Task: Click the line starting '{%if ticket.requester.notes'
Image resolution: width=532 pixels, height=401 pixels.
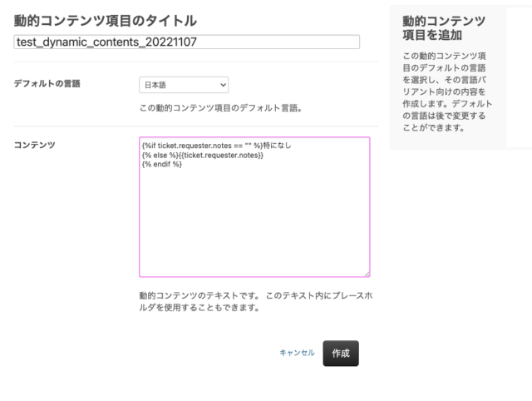Action: click(216, 146)
